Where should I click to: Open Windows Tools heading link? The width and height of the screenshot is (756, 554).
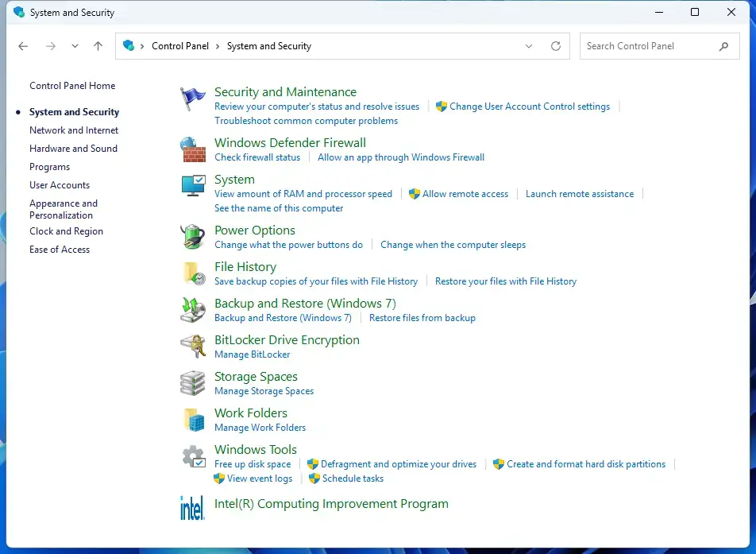256,450
